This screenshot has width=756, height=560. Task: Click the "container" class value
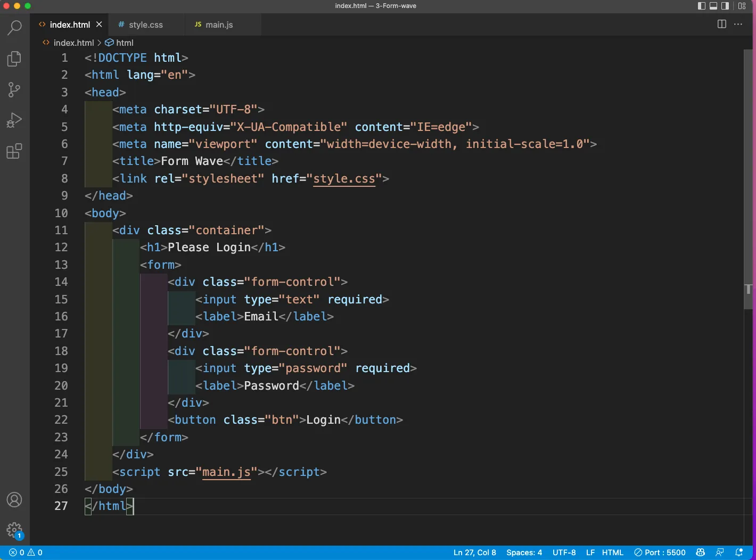coord(227,230)
